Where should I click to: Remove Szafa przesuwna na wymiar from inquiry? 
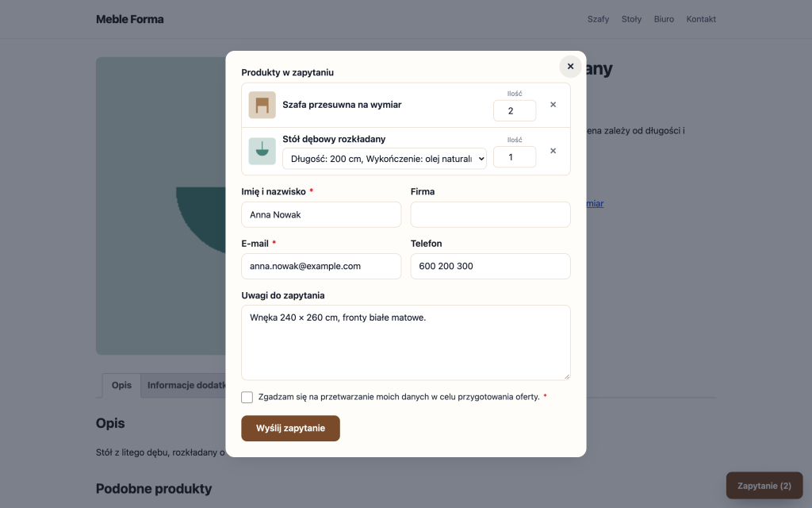[x=553, y=105]
